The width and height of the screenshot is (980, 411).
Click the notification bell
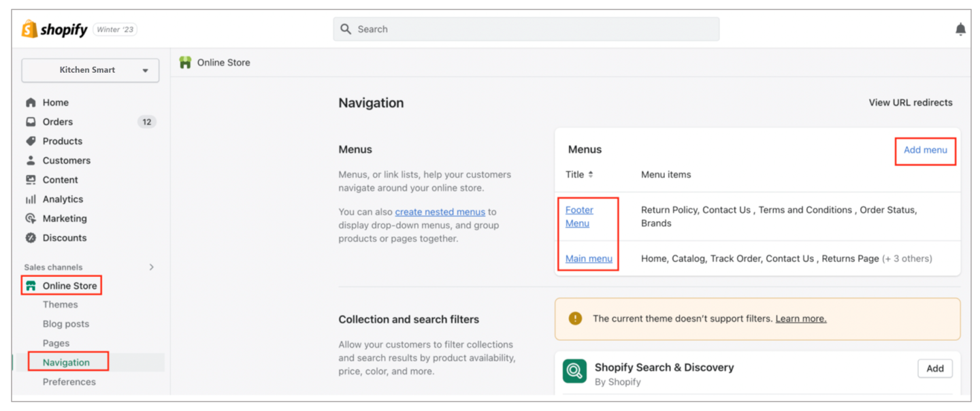click(960, 29)
